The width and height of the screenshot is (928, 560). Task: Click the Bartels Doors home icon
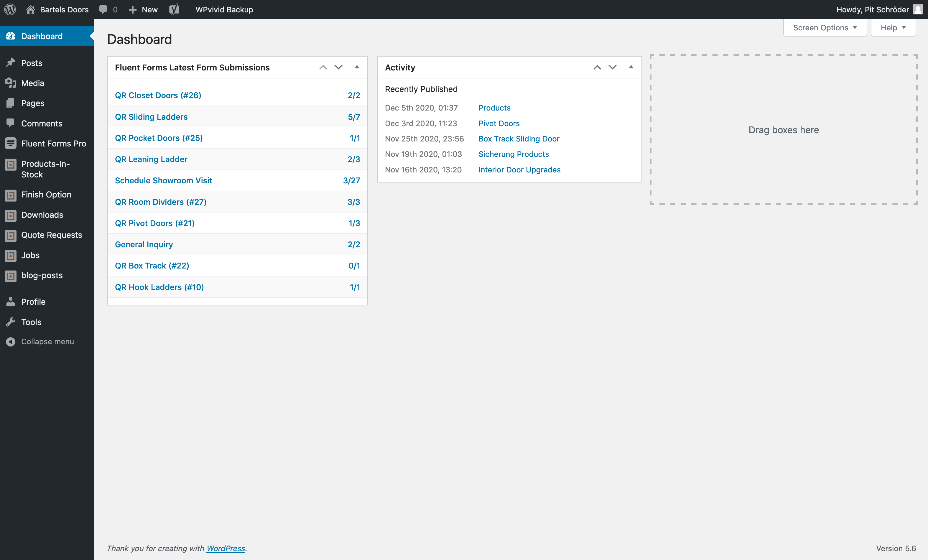click(30, 9)
